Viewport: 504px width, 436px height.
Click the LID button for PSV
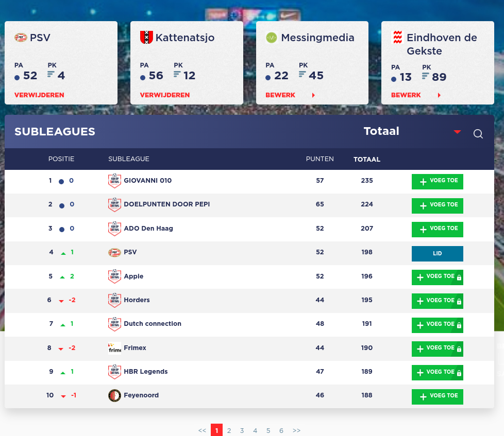[x=438, y=254]
